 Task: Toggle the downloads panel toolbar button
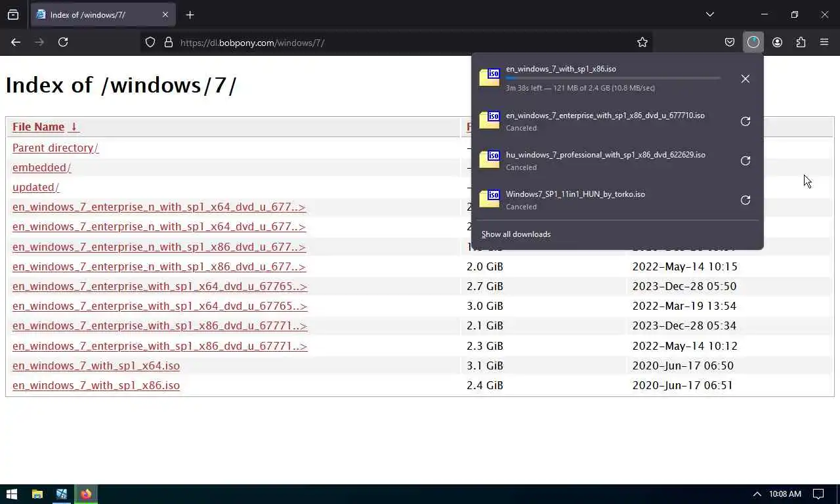753,42
